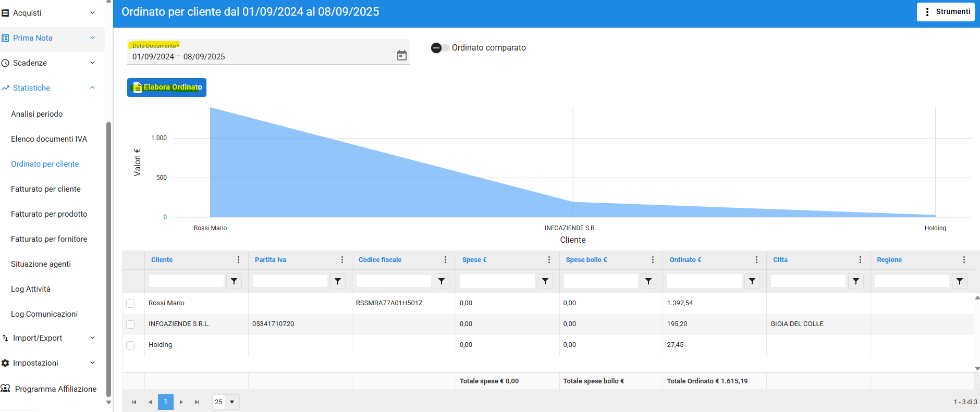Open the Strumenti tools menu button
Image resolution: width=980 pixels, height=412 pixels.
coord(946,12)
